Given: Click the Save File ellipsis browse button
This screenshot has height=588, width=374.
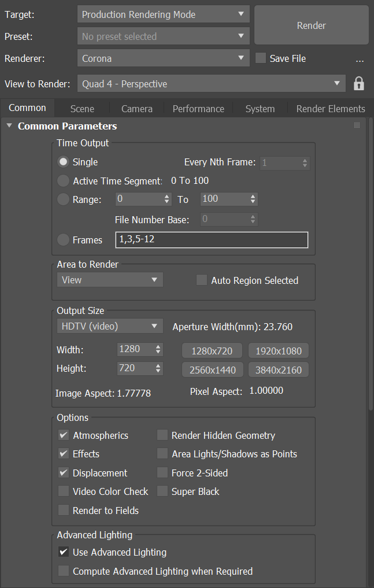Looking at the screenshot, I should click(360, 59).
